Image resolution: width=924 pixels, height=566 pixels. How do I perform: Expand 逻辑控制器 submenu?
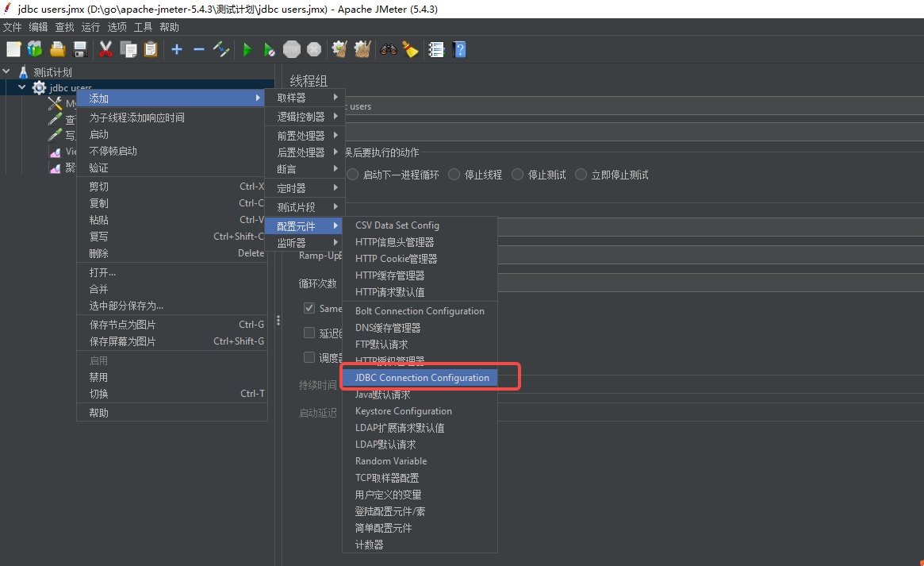click(x=304, y=117)
